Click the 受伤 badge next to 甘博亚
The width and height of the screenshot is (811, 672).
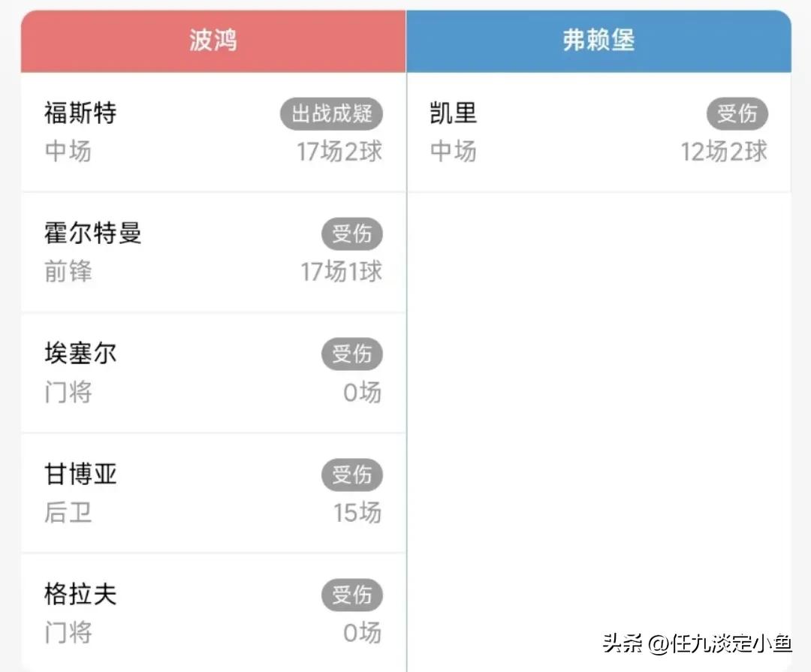click(353, 475)
